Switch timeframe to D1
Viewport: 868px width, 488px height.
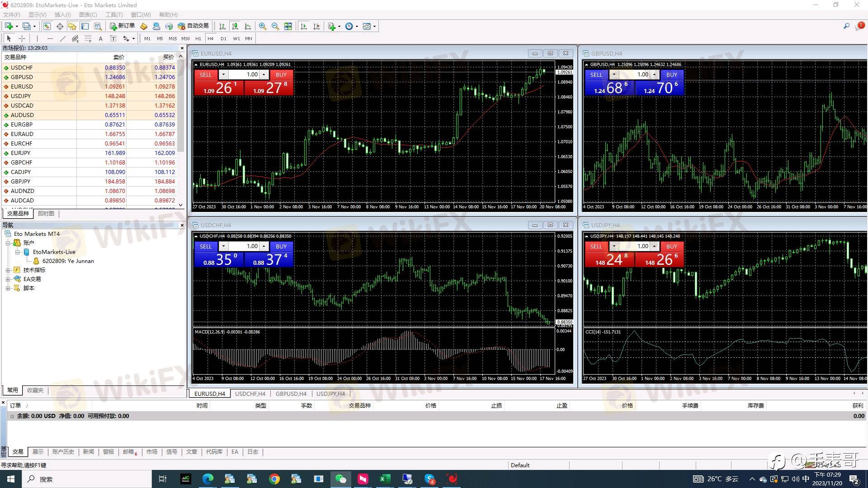tap(223, 38)
